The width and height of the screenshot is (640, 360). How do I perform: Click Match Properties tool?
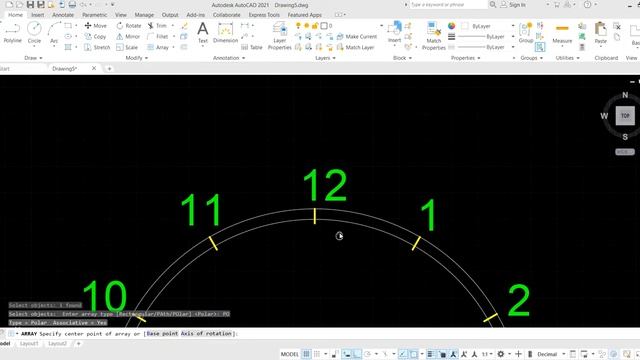[x=433, y=36]
